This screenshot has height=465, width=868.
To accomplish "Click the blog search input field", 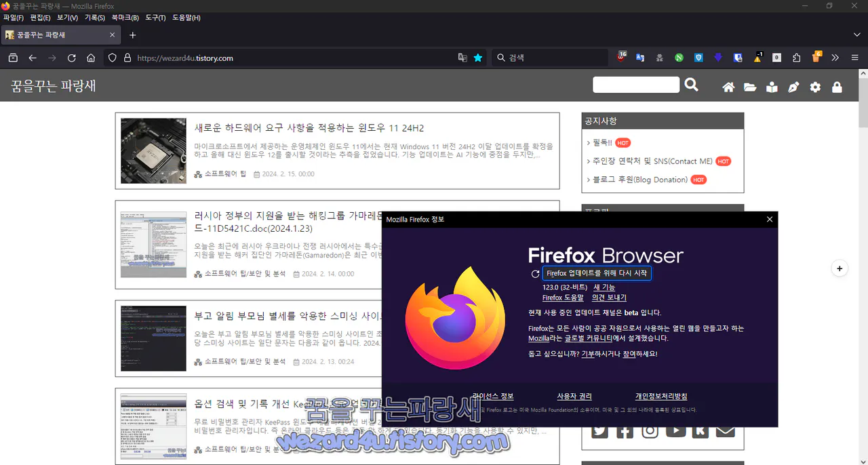I will 635,85.
